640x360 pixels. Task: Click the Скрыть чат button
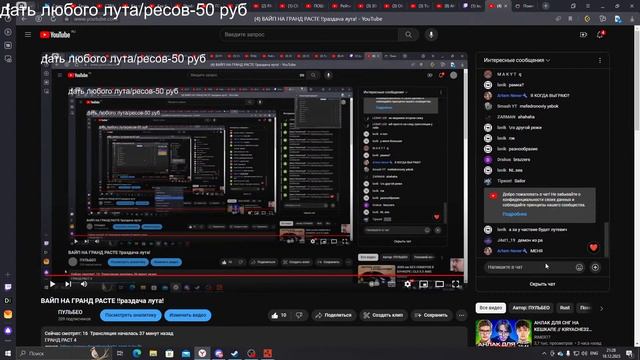(x=542, y=284)
